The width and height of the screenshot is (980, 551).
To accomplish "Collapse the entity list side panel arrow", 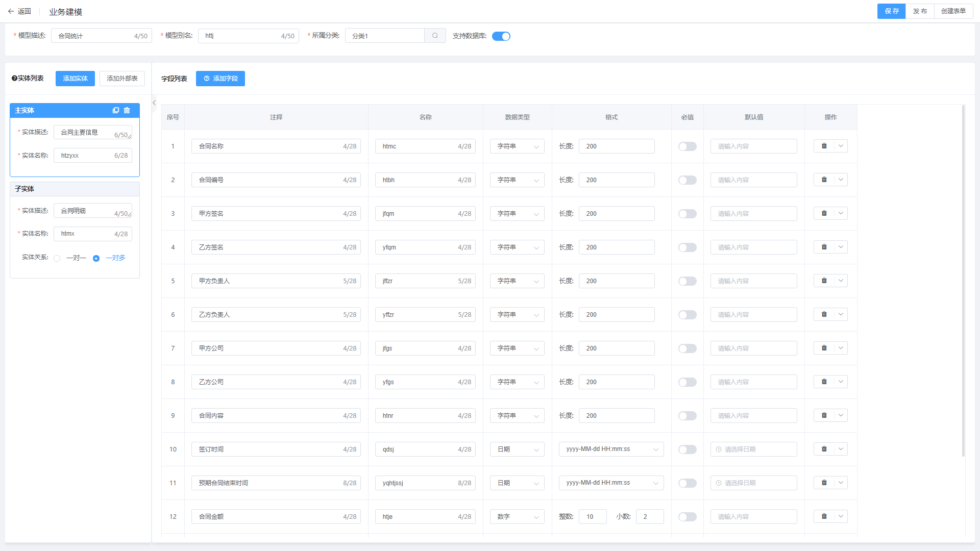I will (x=154, y=103).
